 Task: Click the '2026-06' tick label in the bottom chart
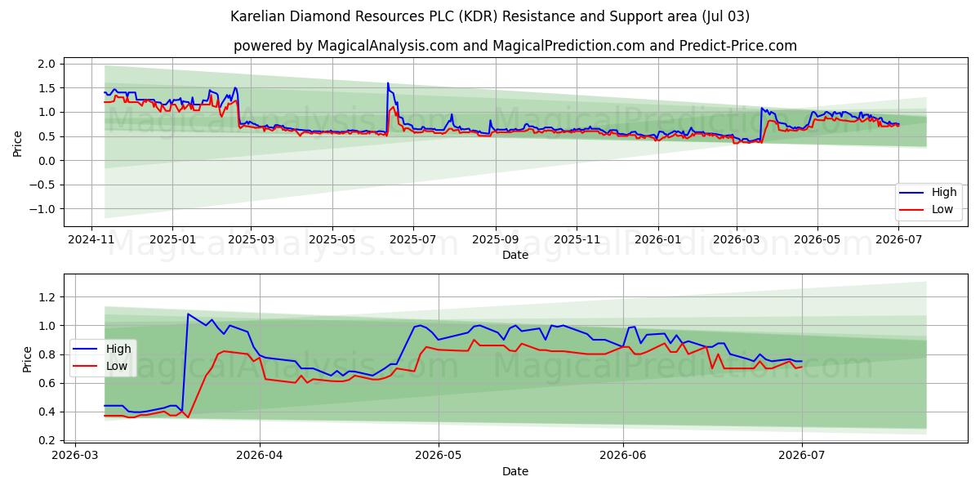pos(623,456)
